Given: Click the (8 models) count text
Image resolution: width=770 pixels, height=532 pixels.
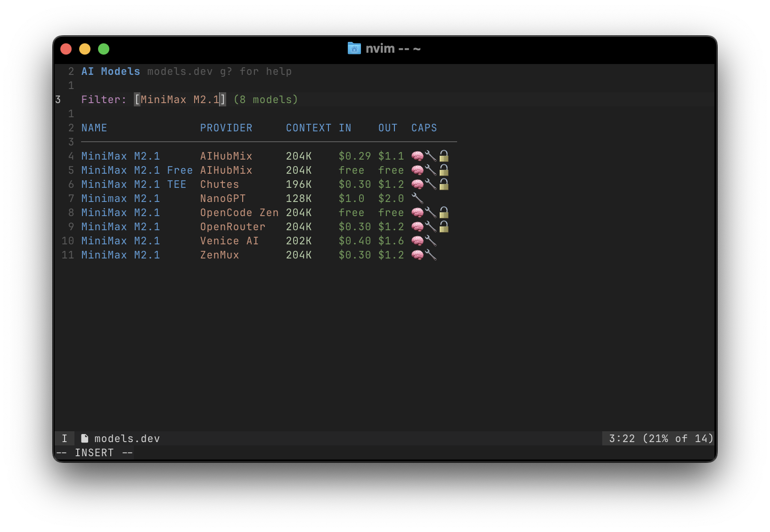Looking at the screenshot, I should pyautogui.click(x=266, y=99).
